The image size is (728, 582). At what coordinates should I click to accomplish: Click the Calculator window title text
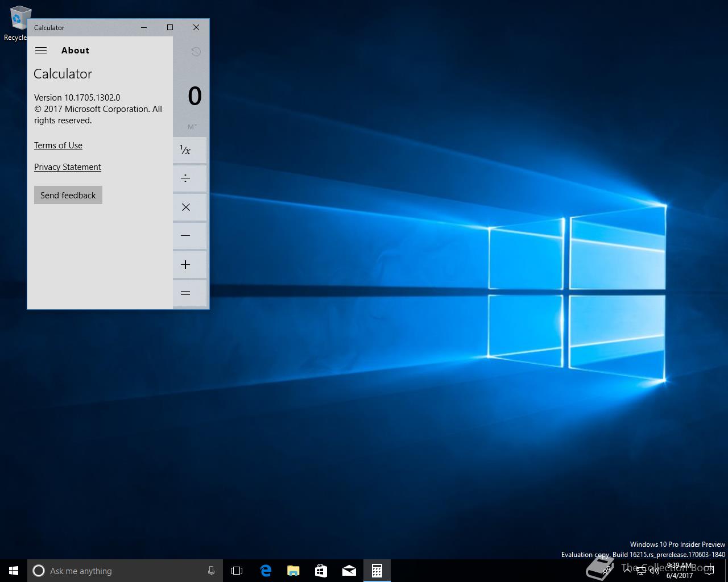click(x=49, y=27)
